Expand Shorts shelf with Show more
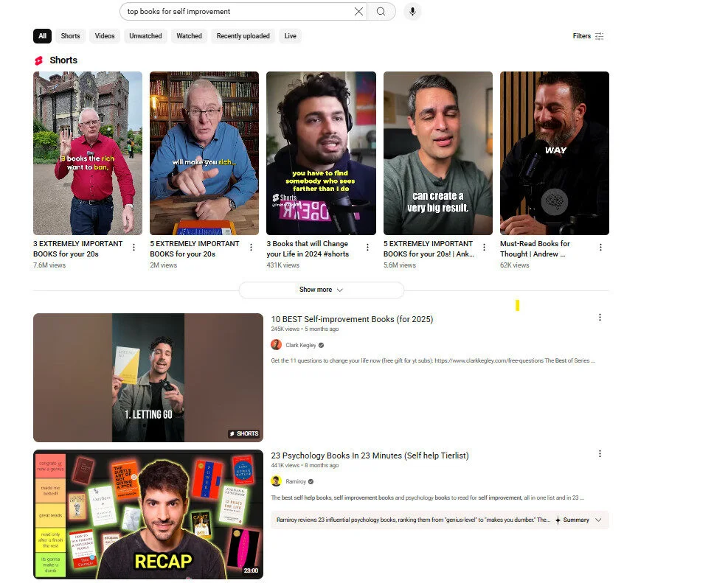Screen dimensions: 728x583 point(321,290)
